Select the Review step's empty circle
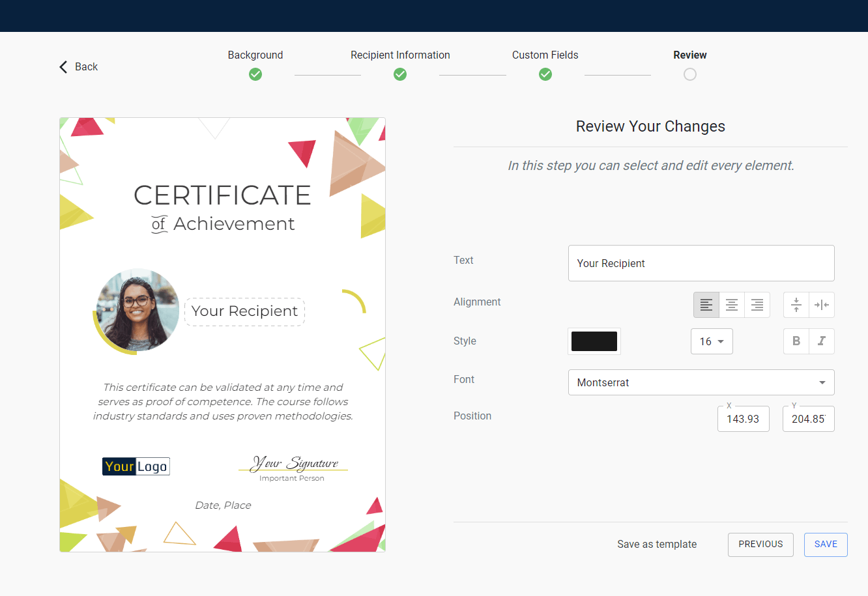The image size is (868, 596). (x=689, y=74)
